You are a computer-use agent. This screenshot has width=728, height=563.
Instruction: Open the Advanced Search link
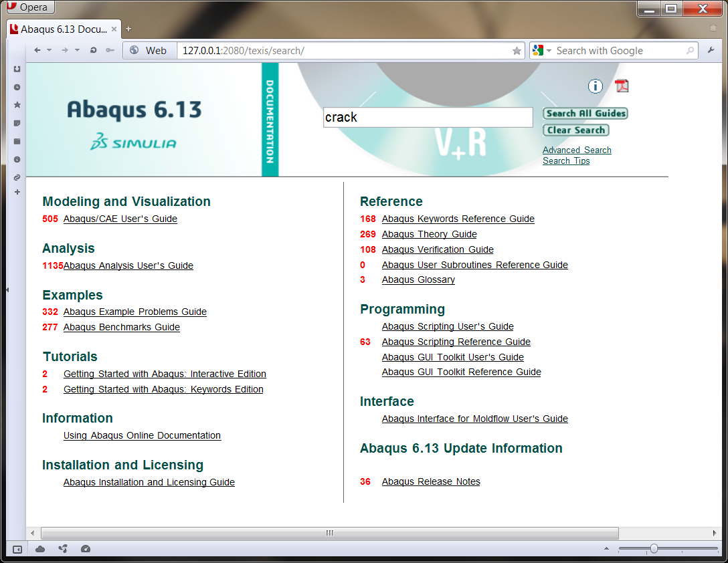(x=577, y=150)
